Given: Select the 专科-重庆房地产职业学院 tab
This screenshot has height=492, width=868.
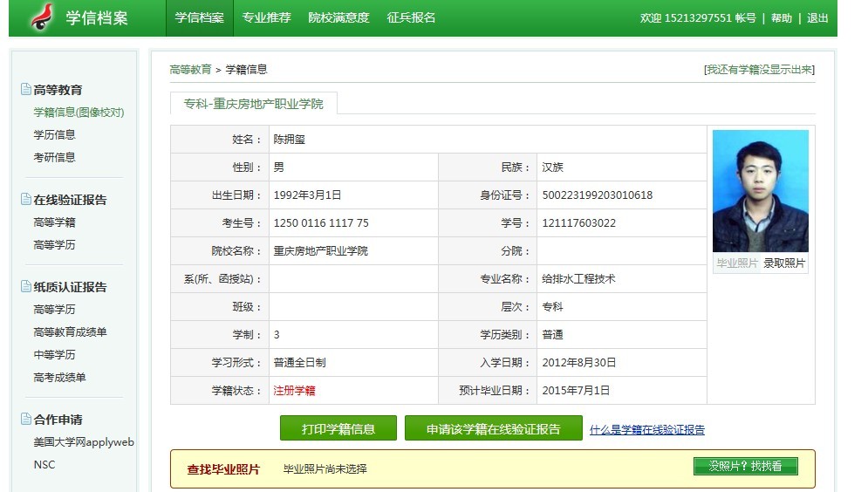Looking at the screenshot, I should click(x=254, y=104).
